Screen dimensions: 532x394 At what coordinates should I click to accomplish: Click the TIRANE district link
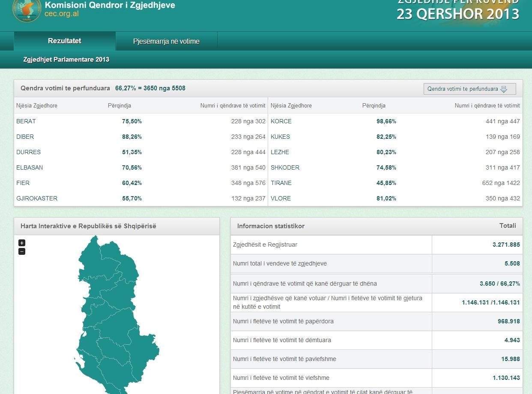tap(281, 183)
